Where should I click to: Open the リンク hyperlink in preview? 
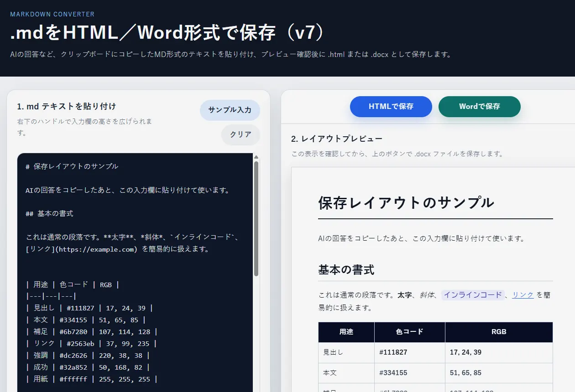523,295
